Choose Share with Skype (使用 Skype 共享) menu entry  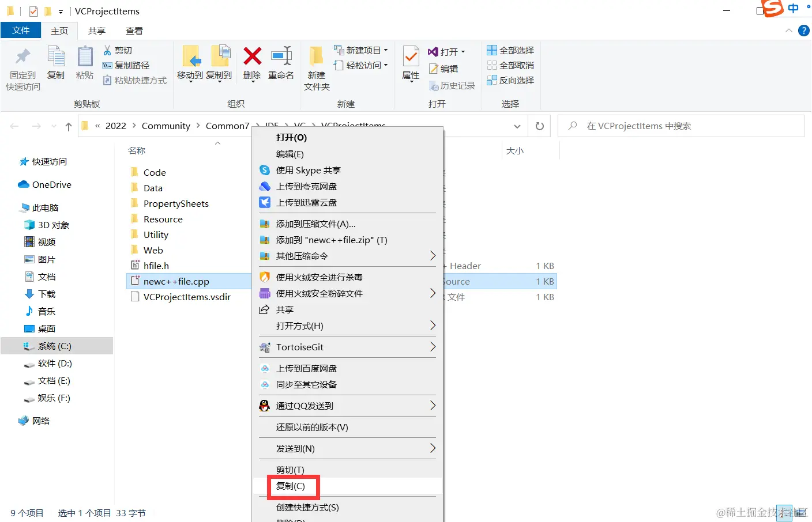click(348, 171)
